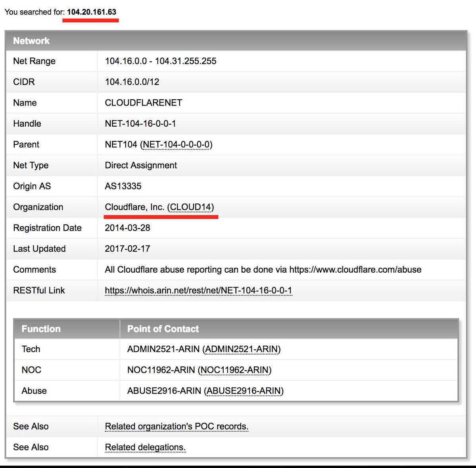Screen dimensions: 476x468
Task: Click the Origin AS label
Action: [32, 186]
